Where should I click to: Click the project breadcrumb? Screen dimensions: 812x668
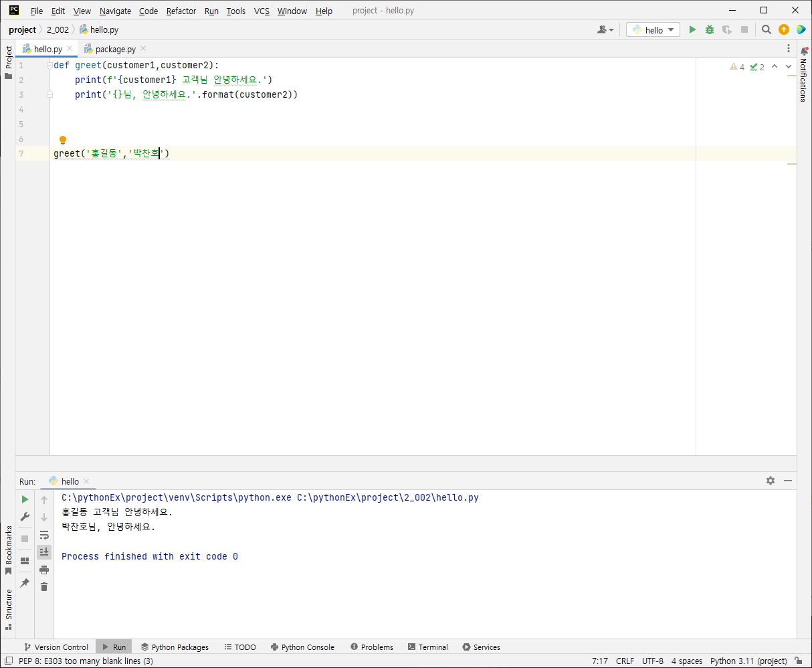point(22,29)
